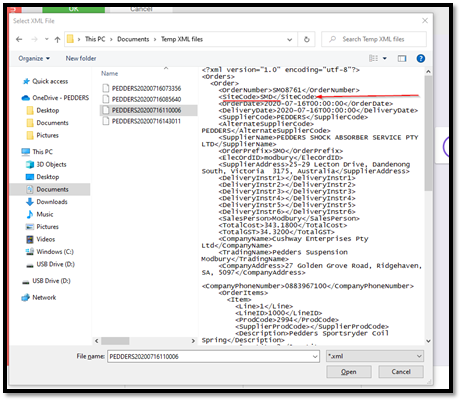Click the ProdCode 2994 line in preview
The height and width of the screenshot is (402, 462).
coord(287,320)
